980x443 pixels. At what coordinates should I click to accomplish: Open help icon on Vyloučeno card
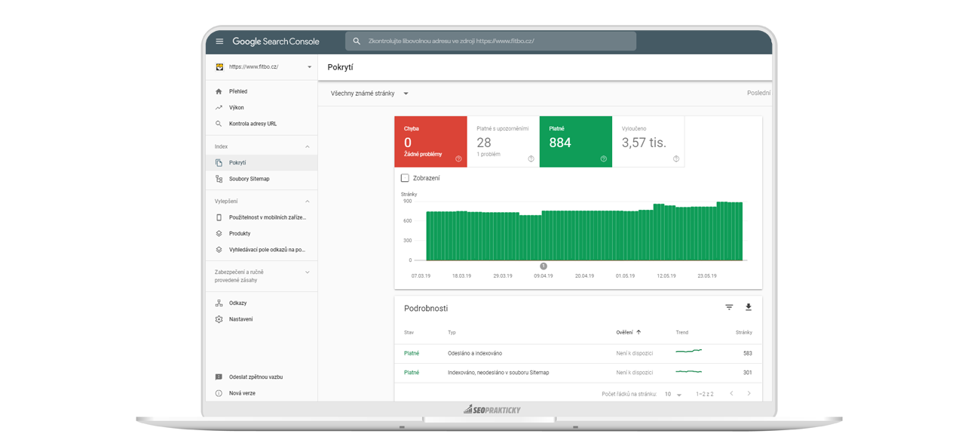pos(675,159)
